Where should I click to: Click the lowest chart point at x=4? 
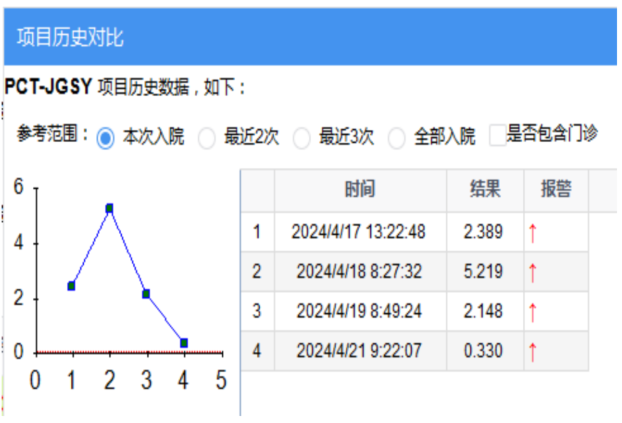pyautogui.click(x=184, y=343)
